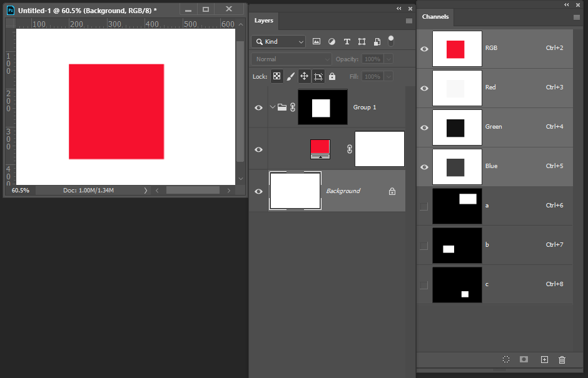588x378 pixels.
Task: Select the Blue channel row label
Action: (491, 166)
